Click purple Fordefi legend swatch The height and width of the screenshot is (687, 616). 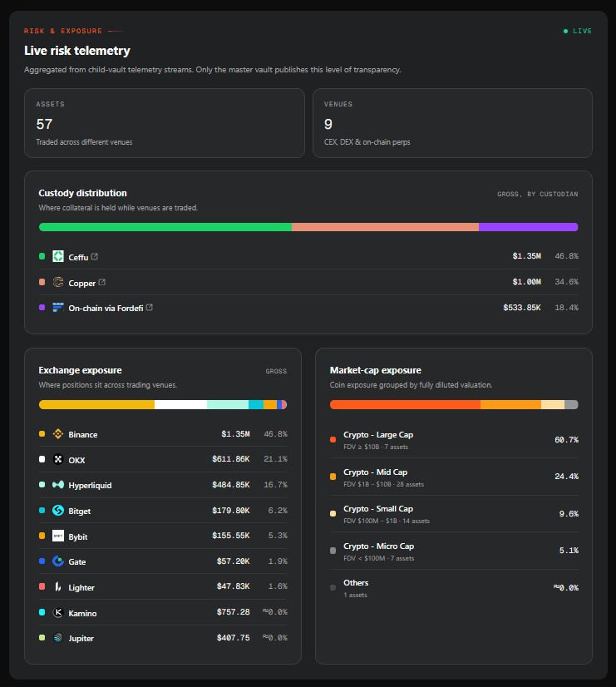point(42,308)
